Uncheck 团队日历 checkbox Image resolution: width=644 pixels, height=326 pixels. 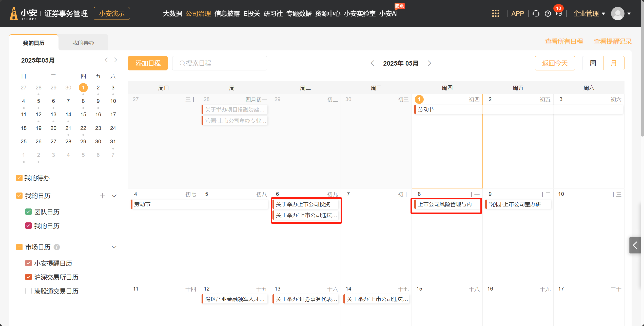(x=28, y=212)
